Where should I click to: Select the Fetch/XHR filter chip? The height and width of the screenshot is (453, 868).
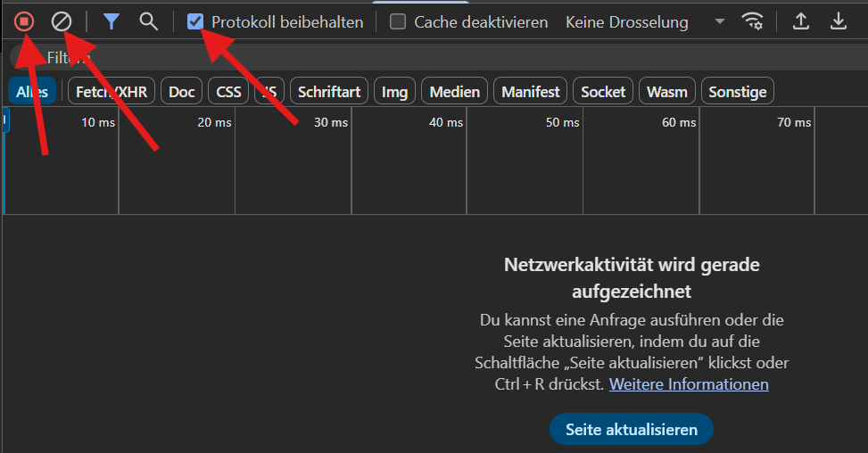click(112, 91)
